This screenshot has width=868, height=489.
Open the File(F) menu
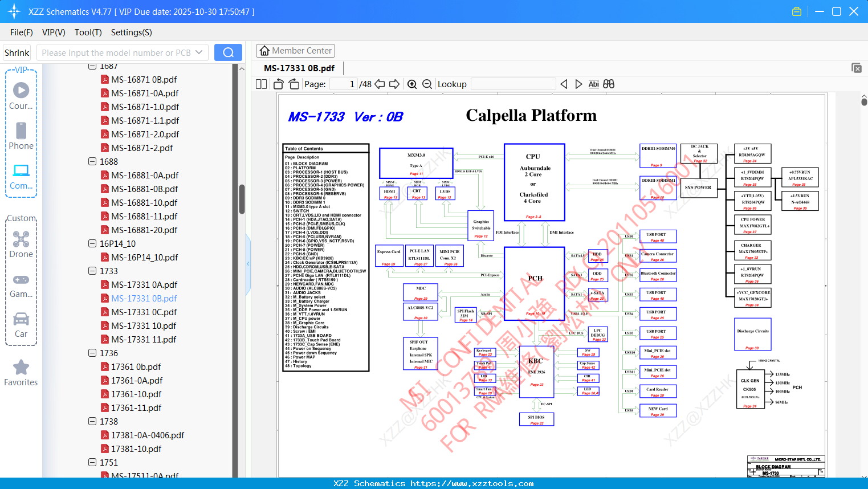[22, 32]
